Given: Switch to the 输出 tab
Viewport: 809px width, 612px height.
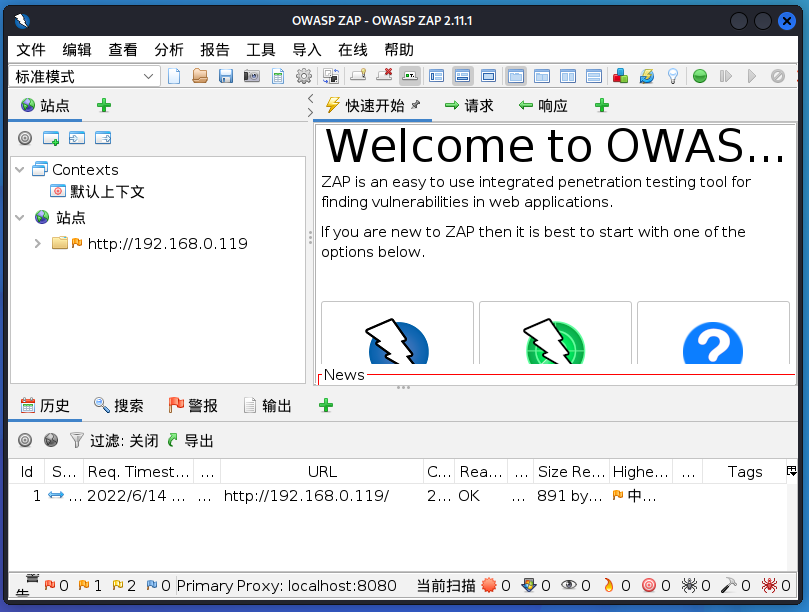Looking at the screenshot, I should (x=267, y=406).
